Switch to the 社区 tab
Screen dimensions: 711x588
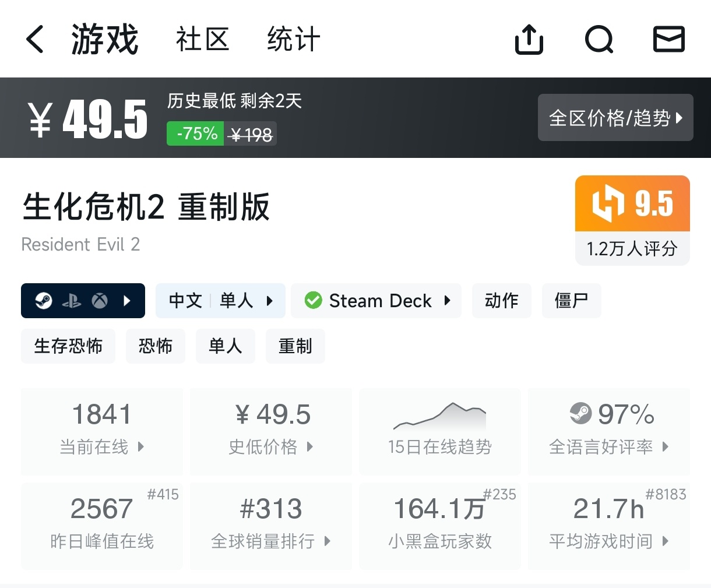[x=202, y=40]
